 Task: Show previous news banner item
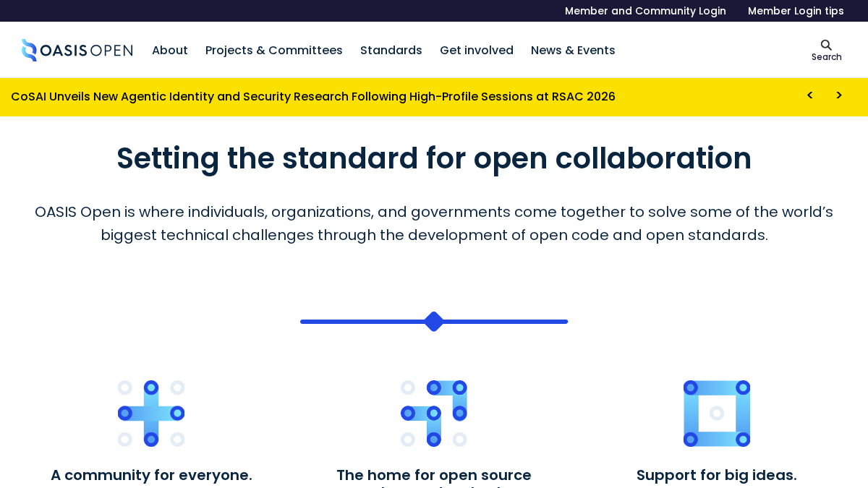(809, 95)
